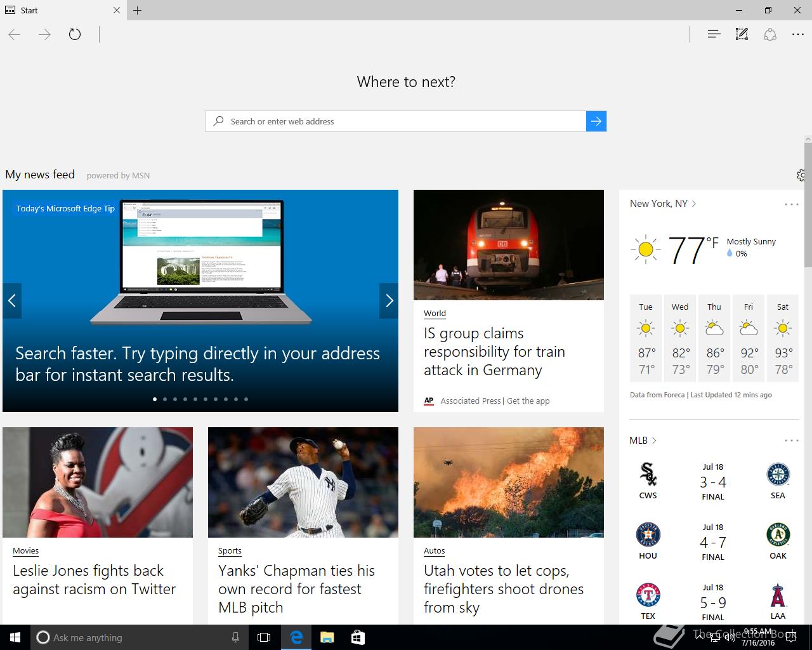Click the browser Back arrow
The width and height of the screenshot is (812, 650).
15,34
